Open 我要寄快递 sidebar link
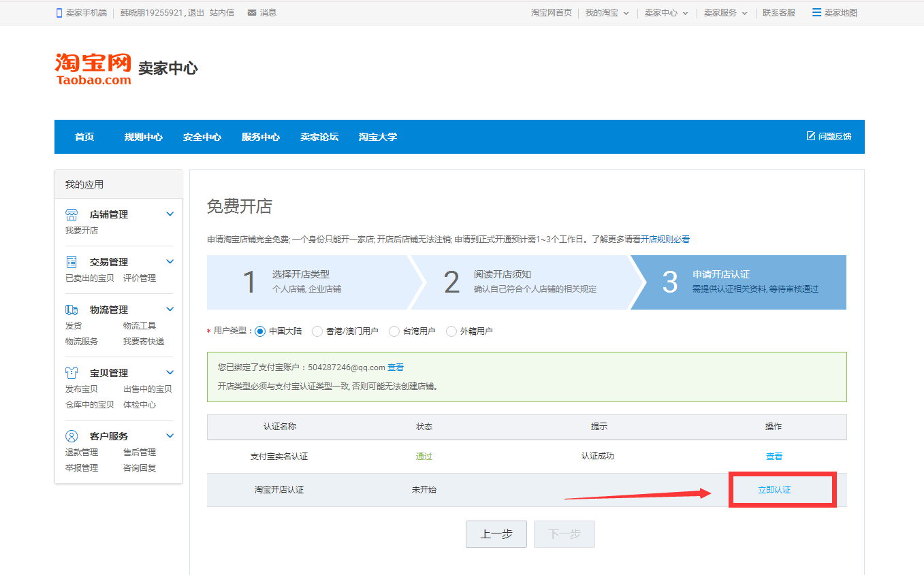The image size is (924, 575). pyautogui.click(x=144, y=342)
